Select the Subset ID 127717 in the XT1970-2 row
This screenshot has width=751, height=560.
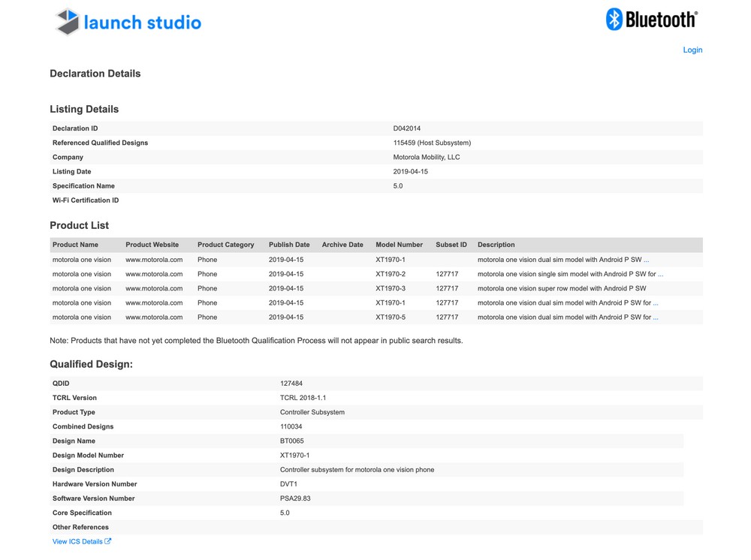point(447,274)
